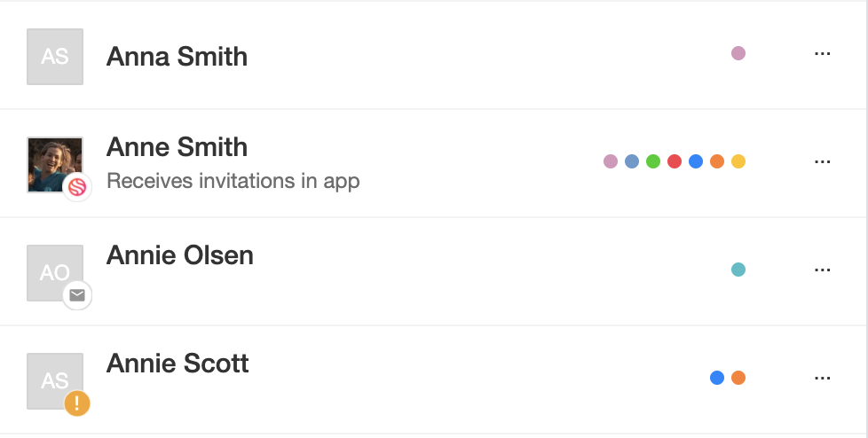This screenshot has height=438, width=868.
Task: Click the pink dot in Anna Smith's row
Action: (x=738, y=53)
